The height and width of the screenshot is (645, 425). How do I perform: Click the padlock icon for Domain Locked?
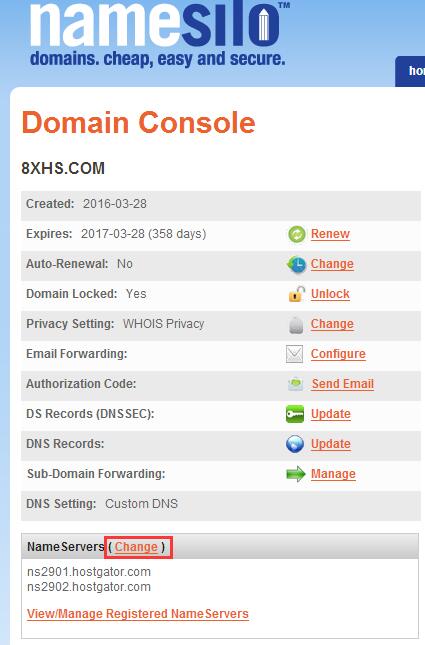pyautogui.click(x=296, y=294)
